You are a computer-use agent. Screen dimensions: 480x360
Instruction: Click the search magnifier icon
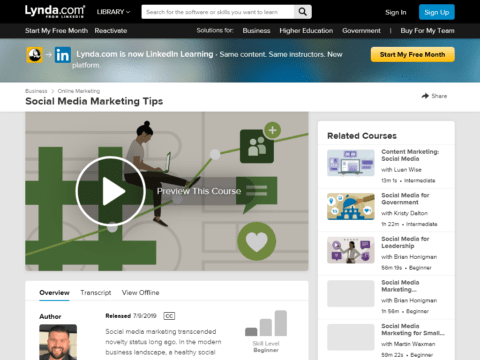[x=303, y=12]
